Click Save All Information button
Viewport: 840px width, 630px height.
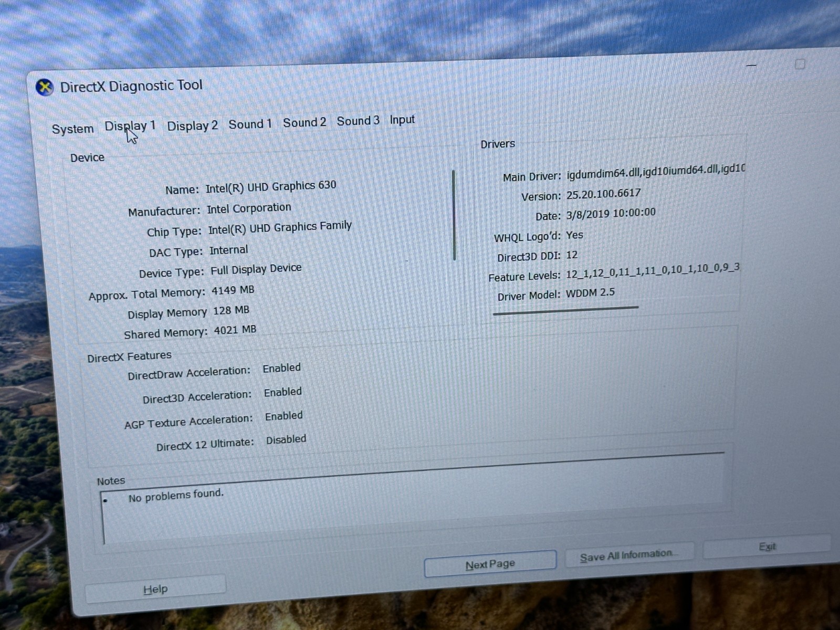tap(629, 555)
